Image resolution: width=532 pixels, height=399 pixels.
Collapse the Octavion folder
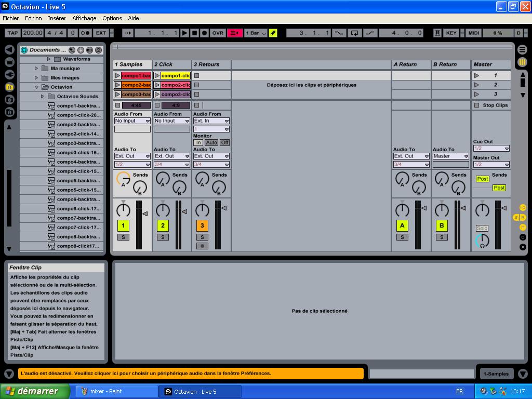pyautogui.click(x=36, y=87)
